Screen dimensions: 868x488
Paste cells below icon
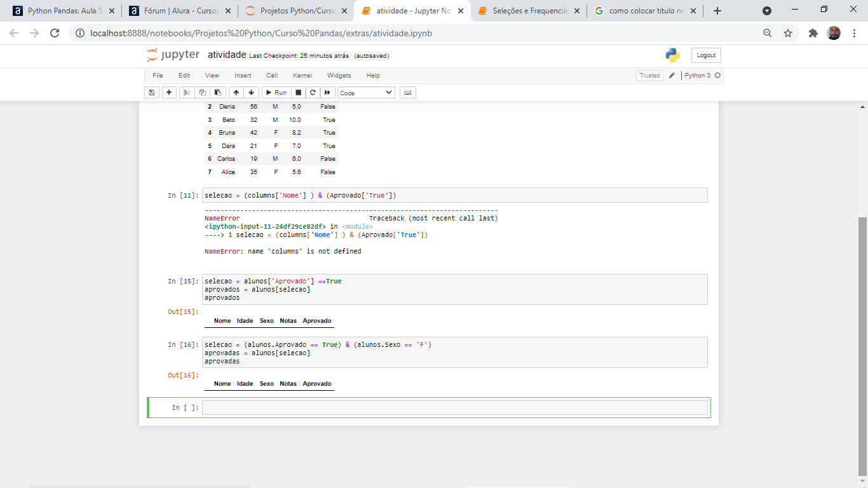click(x=217, y=93)
